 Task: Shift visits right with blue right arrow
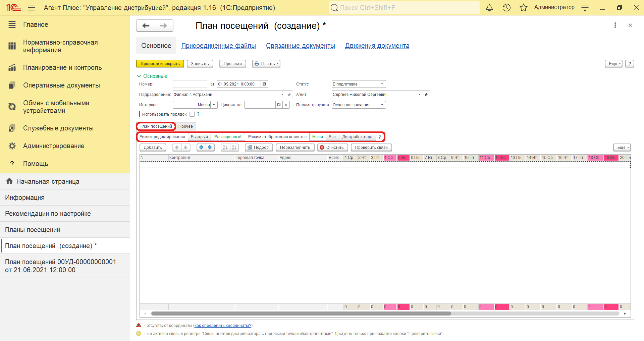point(210,148)
